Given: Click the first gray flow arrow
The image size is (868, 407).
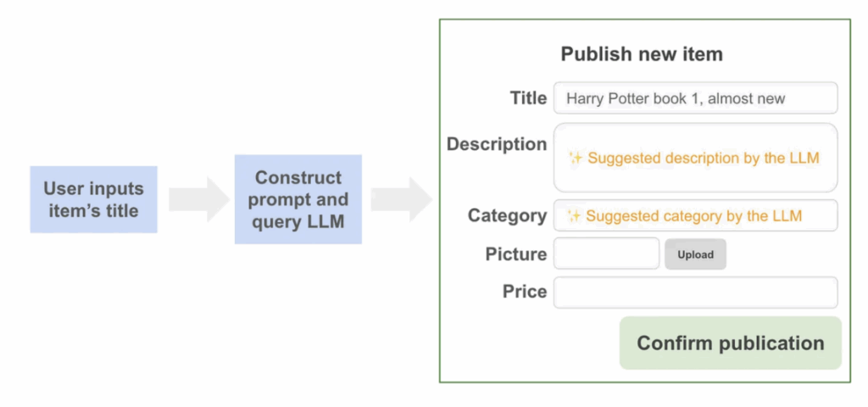Looking at the screenshot, I should tap(198, 200).
